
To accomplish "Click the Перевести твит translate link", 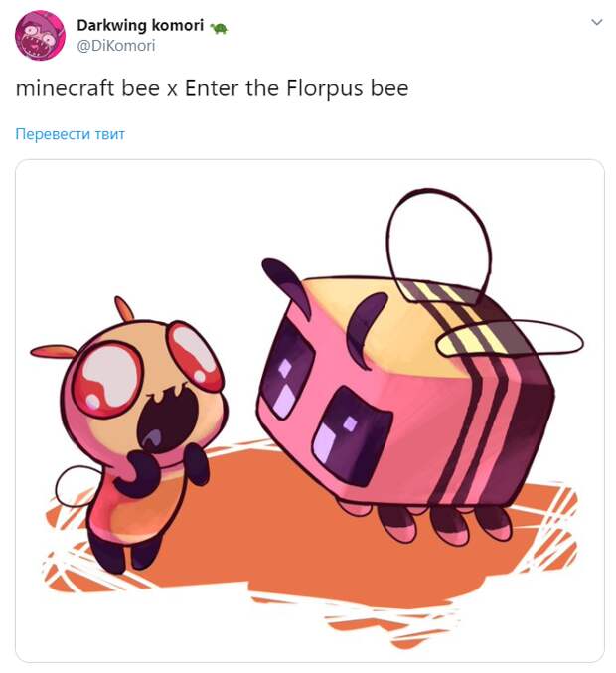I will click(x=70, y=134).
